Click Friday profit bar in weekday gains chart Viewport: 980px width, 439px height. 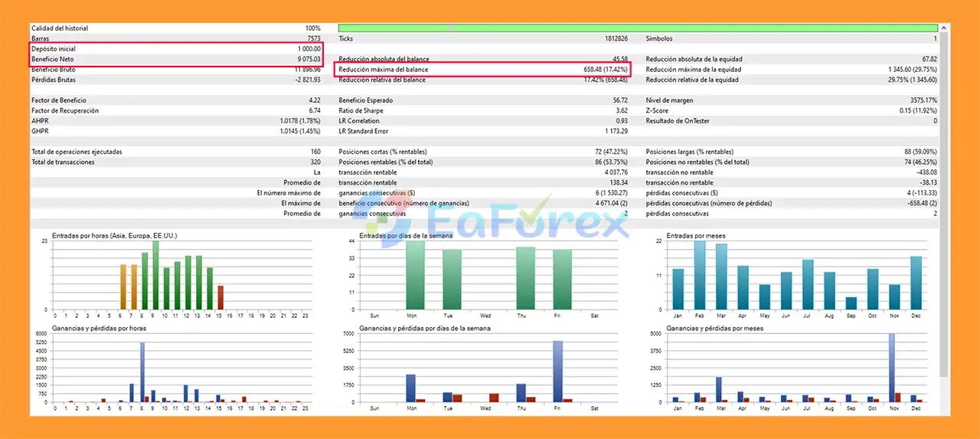pyautogui.click(x=557, y=372)
